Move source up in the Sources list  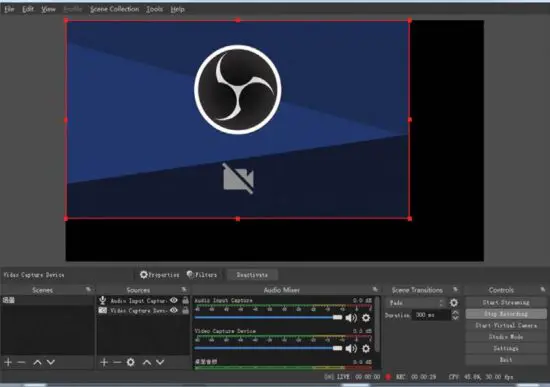pyautogui.click(x=147, y=362)
